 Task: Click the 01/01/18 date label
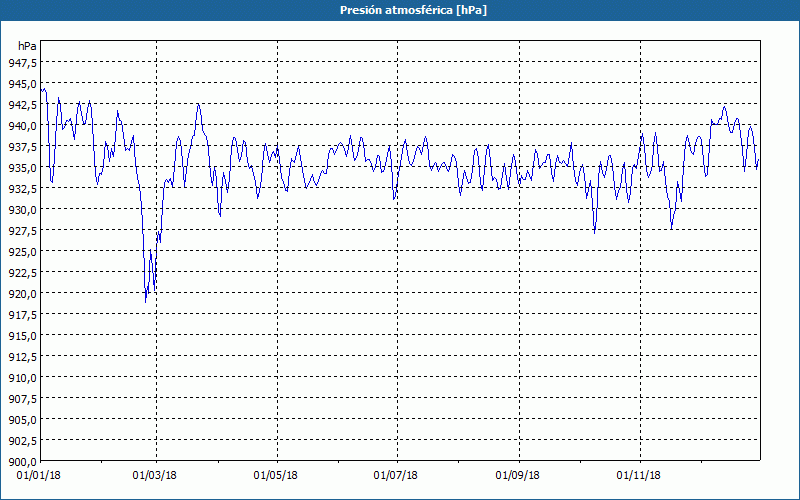pyautogui.click(x=39, y=476)
